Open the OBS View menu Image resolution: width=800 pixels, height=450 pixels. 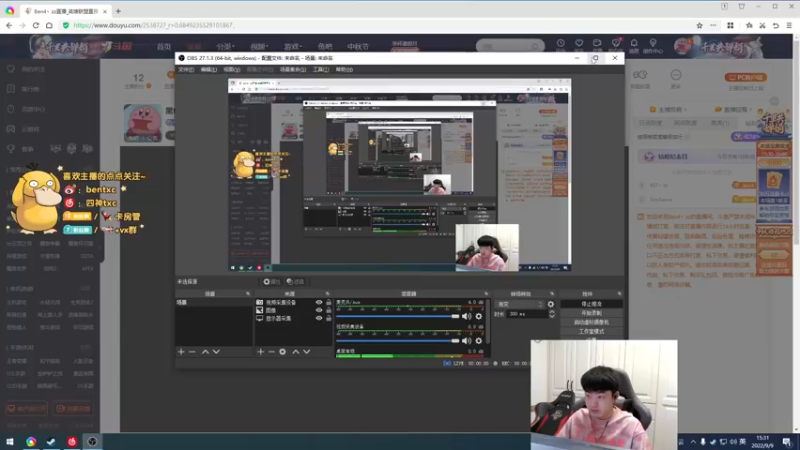(231, 69)
